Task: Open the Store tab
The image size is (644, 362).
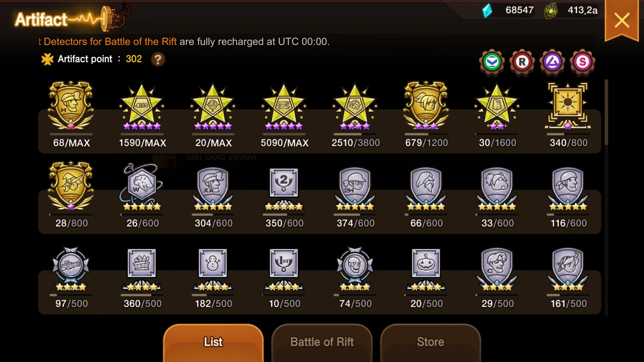Action: [x=430, y=343]
